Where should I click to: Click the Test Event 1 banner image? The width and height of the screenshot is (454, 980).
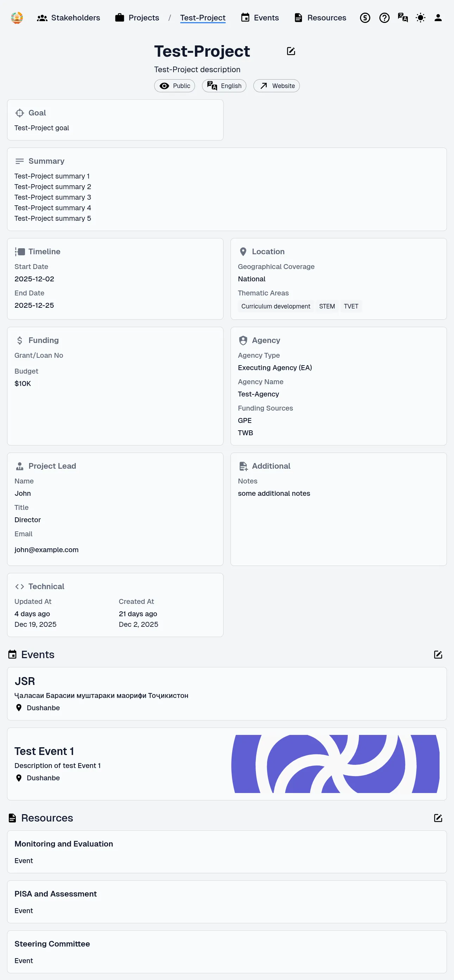click(335, 764)
